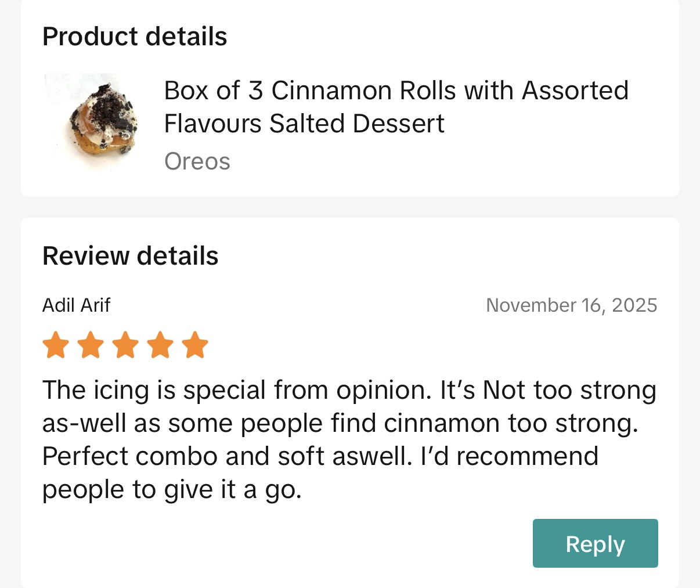Click the "I'd recommend" text
The height and width of the screenshot is (588, 700).
tap(509, 456)
